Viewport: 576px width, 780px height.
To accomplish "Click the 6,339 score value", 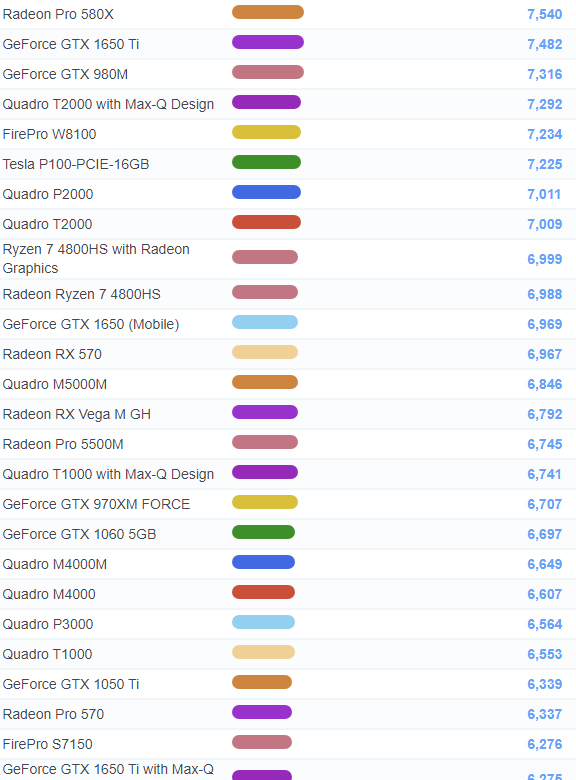I will click(x=545, y=684).
